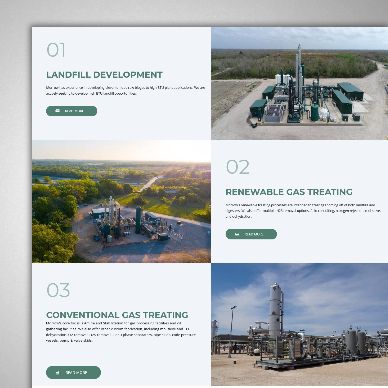Viewport: 388px width, 388px height.
Task: Click the icon inside the Renewable Gas Treating button
Action: pyautogui.click(x=237, y=234)
